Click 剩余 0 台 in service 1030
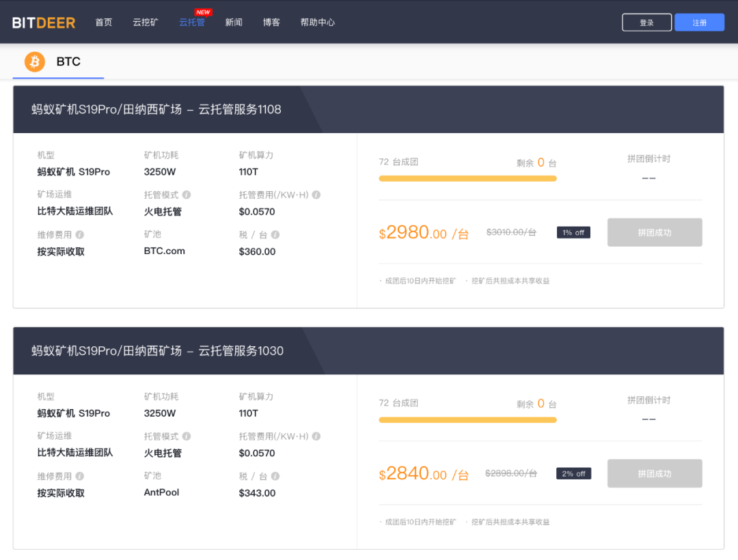 click(536, 404)
